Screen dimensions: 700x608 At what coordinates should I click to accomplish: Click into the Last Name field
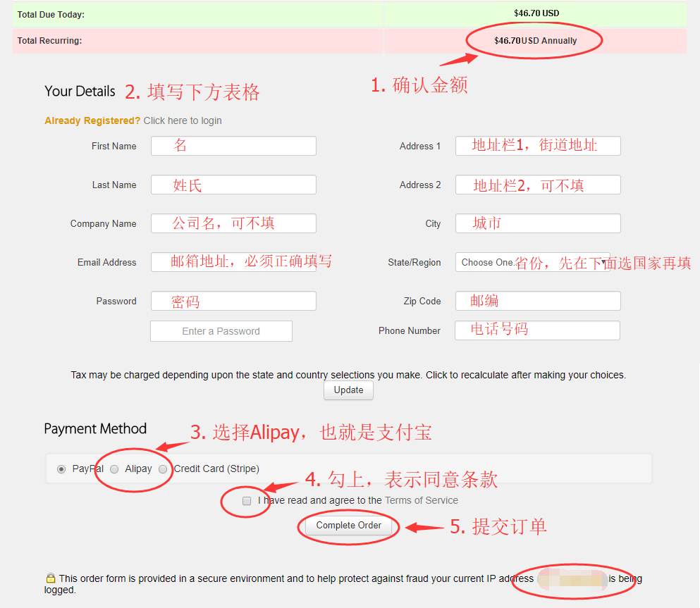click(x=233, y=185)
